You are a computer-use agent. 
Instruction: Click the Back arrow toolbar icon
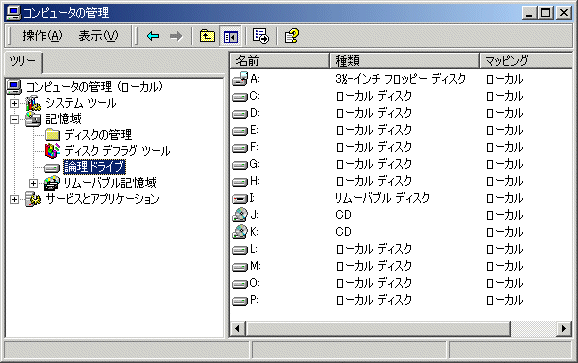tap(153, 36)
